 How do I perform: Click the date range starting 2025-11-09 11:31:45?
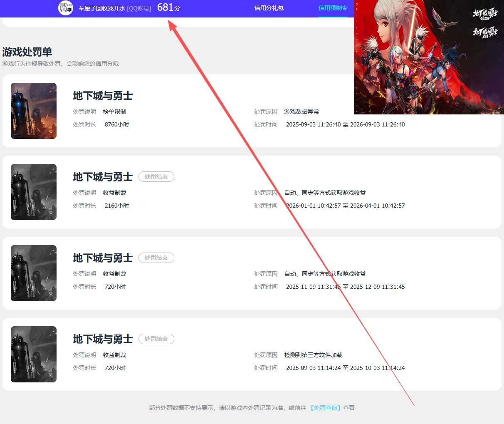(x=345, y=287)
